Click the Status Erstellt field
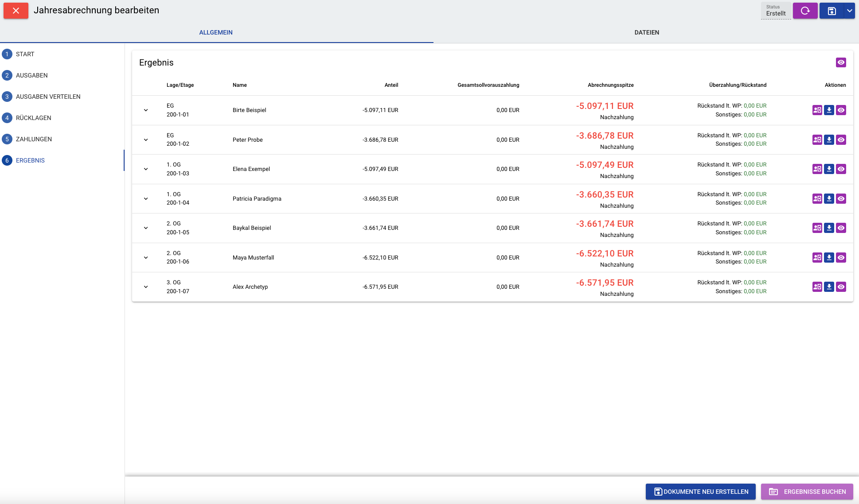The width and height of the screenshot is (859, 504). (776, 11)
